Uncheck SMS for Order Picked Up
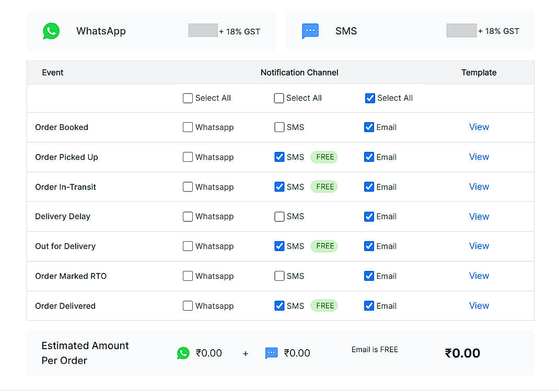 279,157
